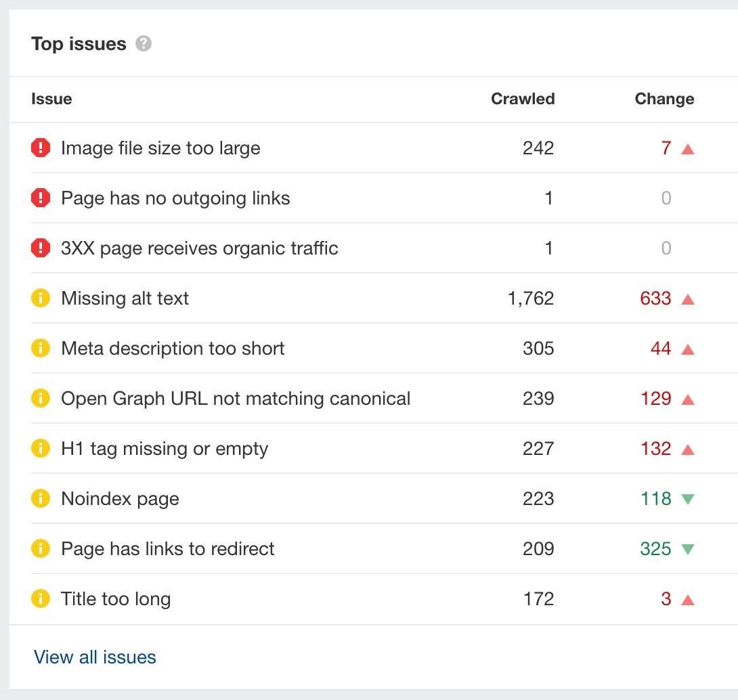Click the help icon beside Top issues
This screenshot has height=700, width=738.
pos(144,44)
